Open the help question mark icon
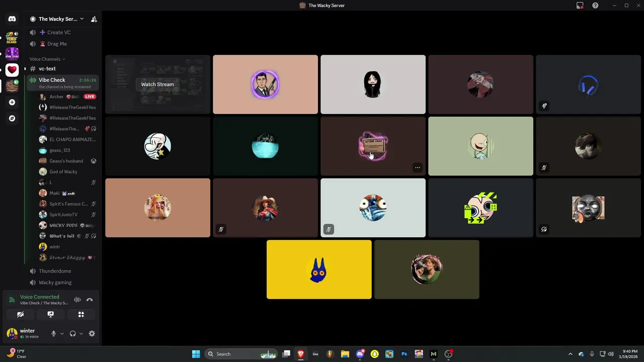644x362 pixels. click(x=595, y=6)
